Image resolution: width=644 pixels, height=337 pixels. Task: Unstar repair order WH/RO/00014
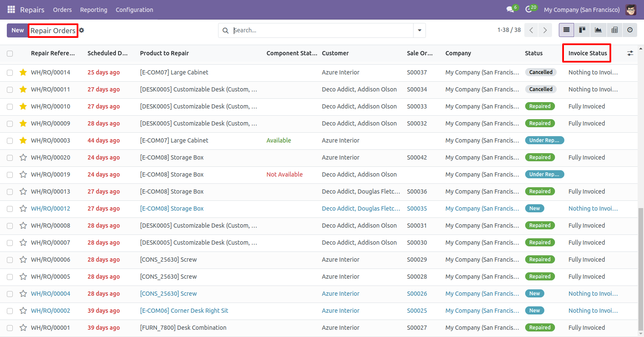pos(23,72)
